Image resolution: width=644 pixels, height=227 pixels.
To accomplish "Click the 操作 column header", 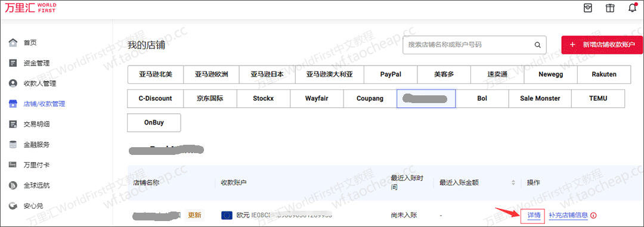I will (x=534, y=182).
